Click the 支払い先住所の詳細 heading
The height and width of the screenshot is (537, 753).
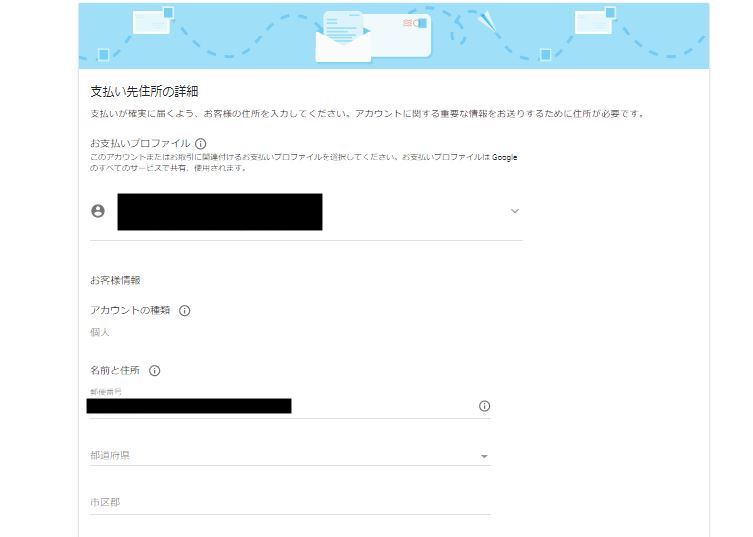[145, 91]
